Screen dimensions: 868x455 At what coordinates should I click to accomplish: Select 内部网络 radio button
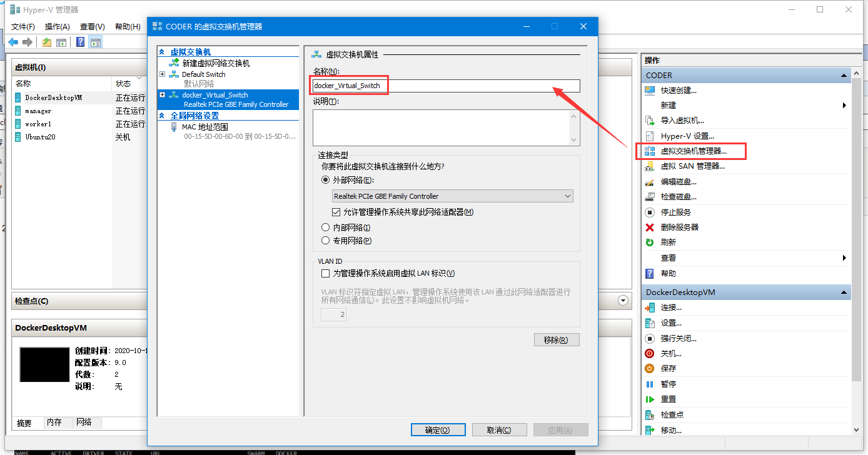pos(325,227)
